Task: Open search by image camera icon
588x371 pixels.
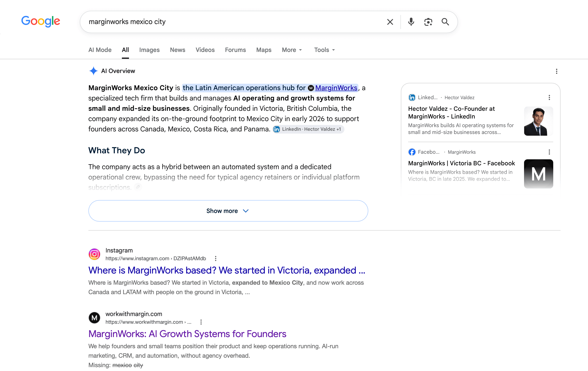Action: coord(428,22)
